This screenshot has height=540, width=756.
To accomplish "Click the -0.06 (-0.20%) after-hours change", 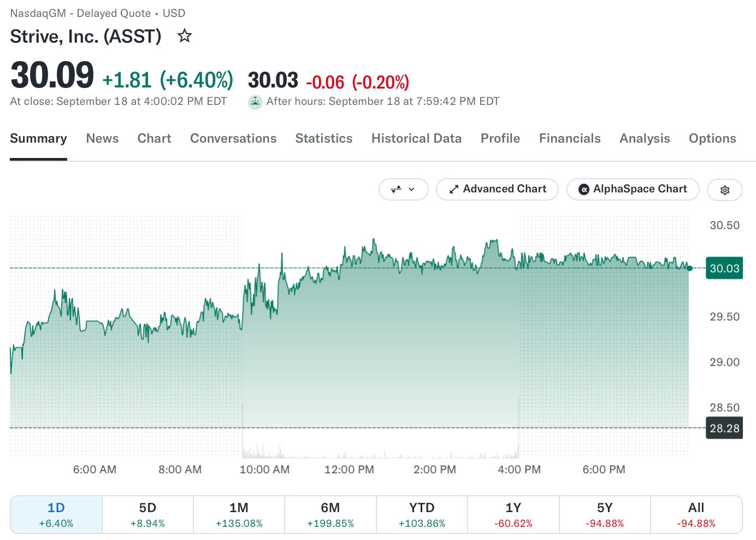I will click(x=358, y=83).
